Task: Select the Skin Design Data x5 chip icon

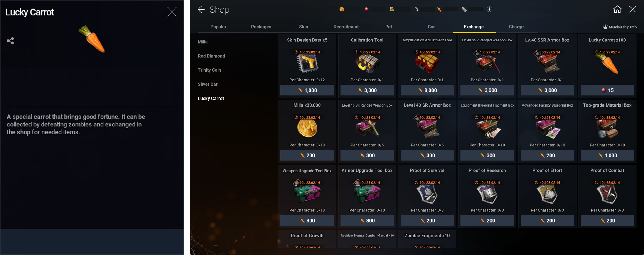Action: pyautogui.click(x=307, y=64)
